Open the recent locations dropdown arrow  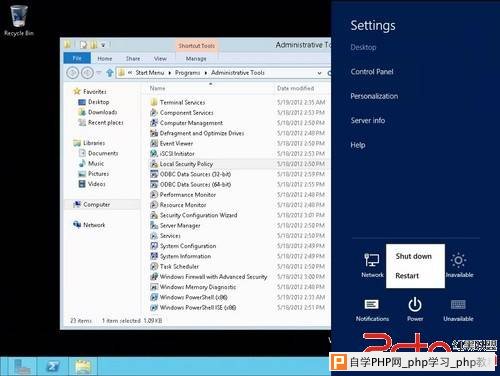coord(99,73)
